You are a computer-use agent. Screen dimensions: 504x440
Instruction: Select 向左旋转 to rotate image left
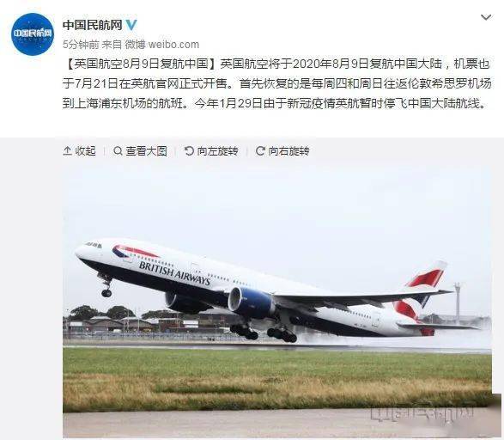(x=218, y=151)
